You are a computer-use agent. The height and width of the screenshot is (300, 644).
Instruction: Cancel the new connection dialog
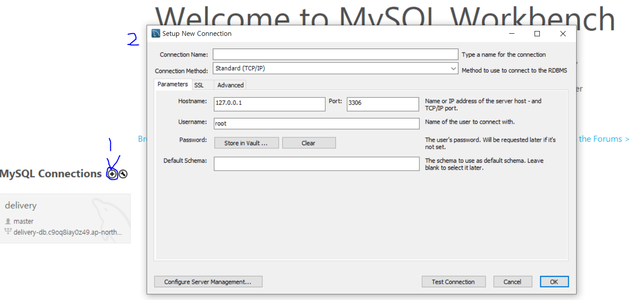coord(513,282)
